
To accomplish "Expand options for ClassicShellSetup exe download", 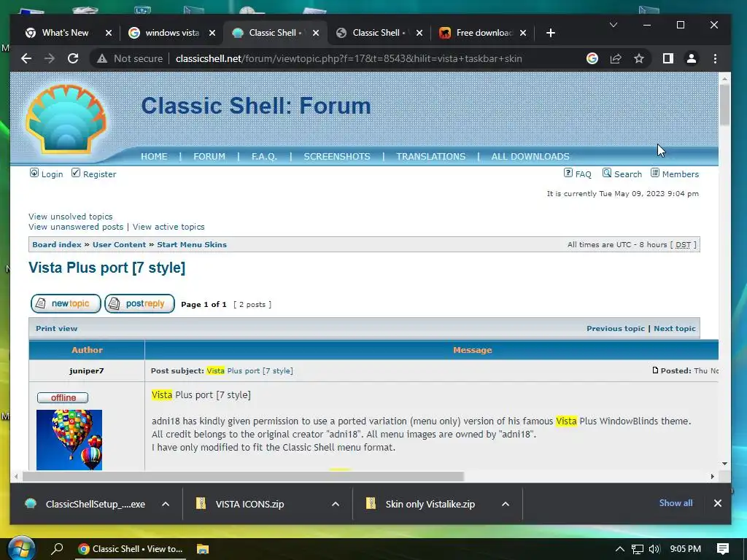I will (x=166, y=504).
